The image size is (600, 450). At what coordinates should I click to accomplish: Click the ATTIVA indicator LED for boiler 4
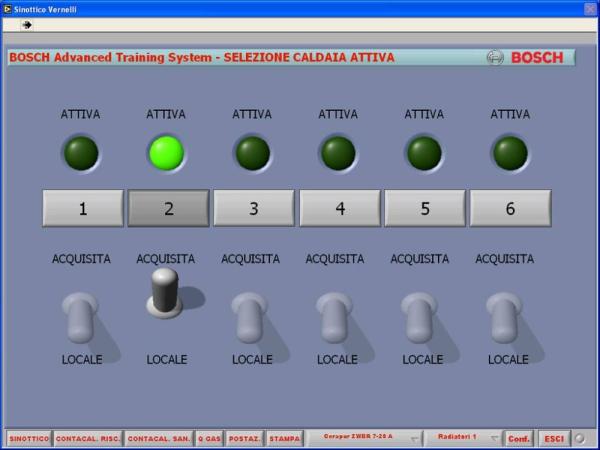click(x=338, y=153)
